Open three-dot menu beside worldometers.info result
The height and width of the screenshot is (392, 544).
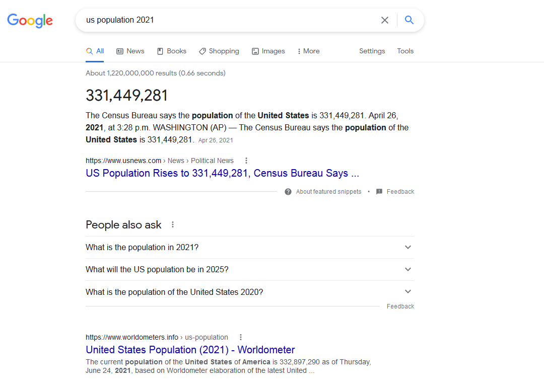[x=241, y=337]
